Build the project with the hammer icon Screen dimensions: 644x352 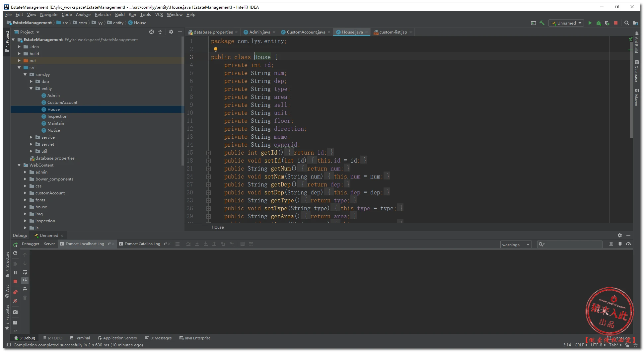[x=542, y=23]
